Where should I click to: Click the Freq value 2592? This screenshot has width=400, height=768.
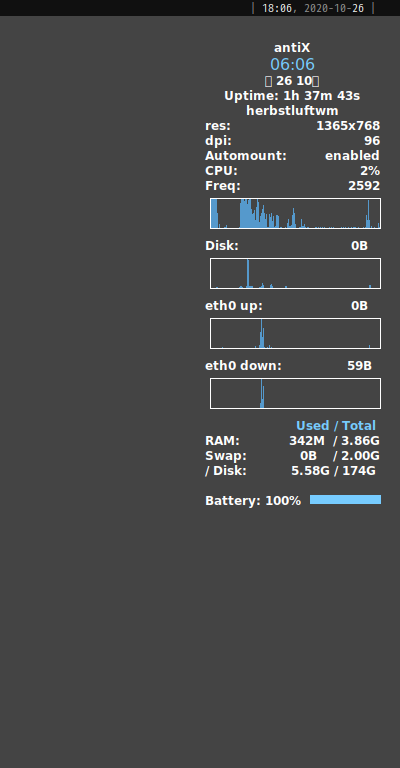click(x=364, y=186)
